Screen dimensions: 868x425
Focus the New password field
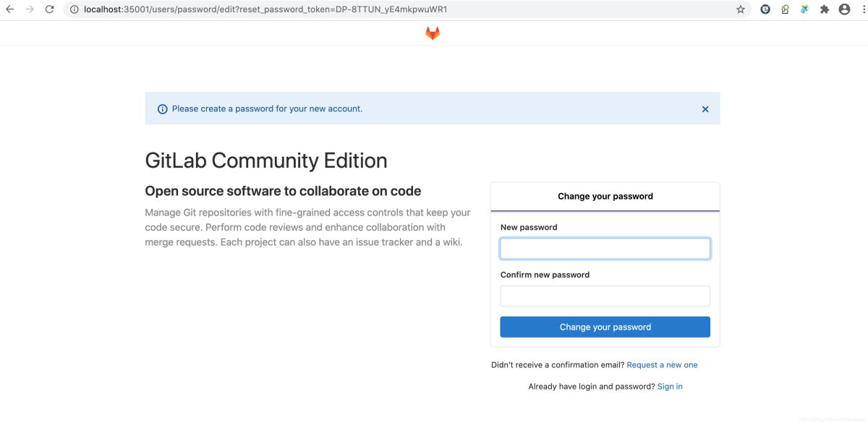605,249
